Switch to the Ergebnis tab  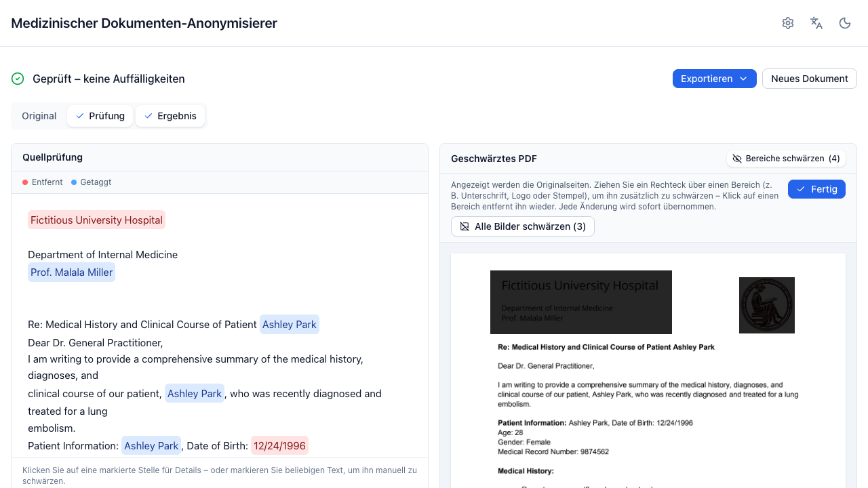(x=170, y=116)
